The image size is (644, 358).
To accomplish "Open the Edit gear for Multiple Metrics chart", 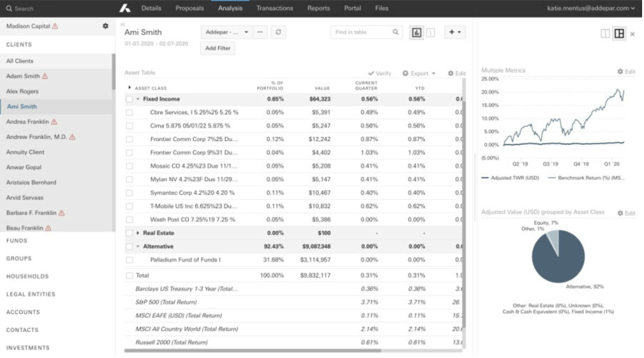I will pos(620,71).
